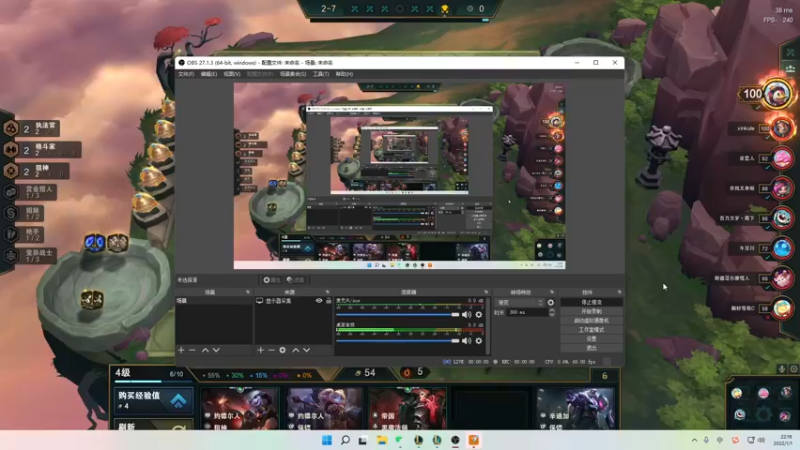Open the 视图(V) menu in OBS

232,74
